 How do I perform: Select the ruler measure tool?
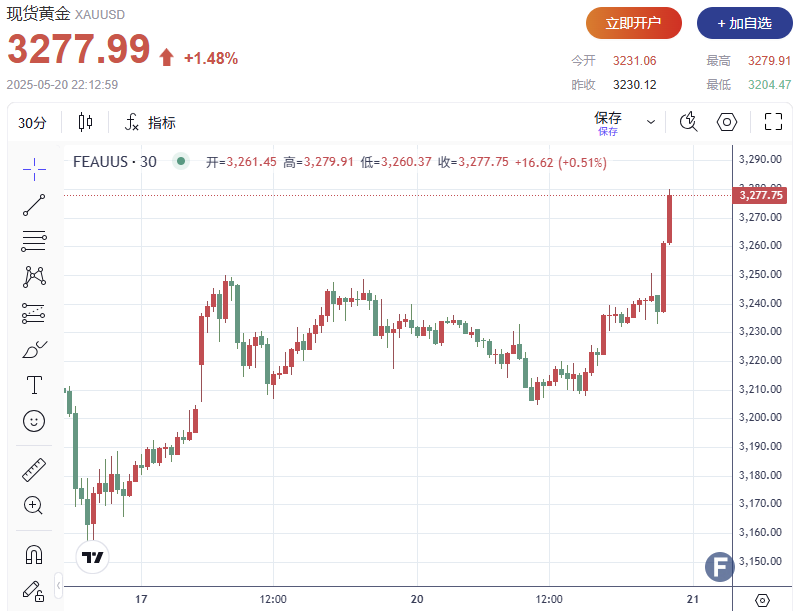tap(34, 469)
